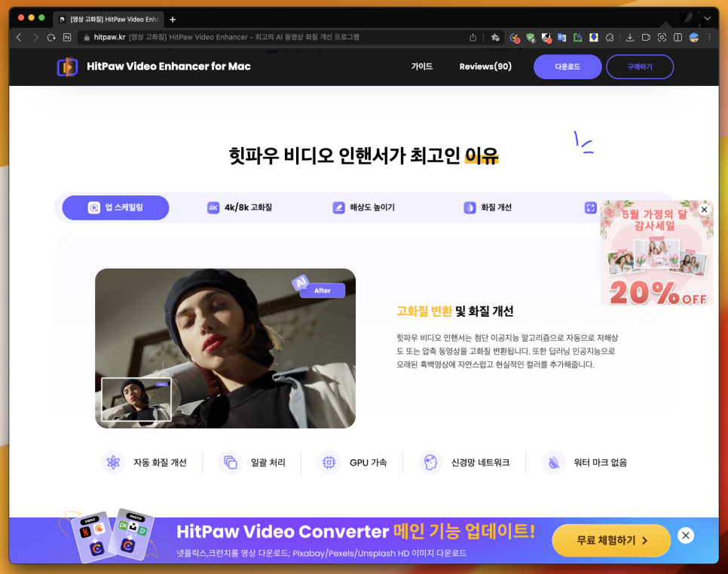Click the bookmark star icon
The image size is (728, 574).
tap(495, 37)
